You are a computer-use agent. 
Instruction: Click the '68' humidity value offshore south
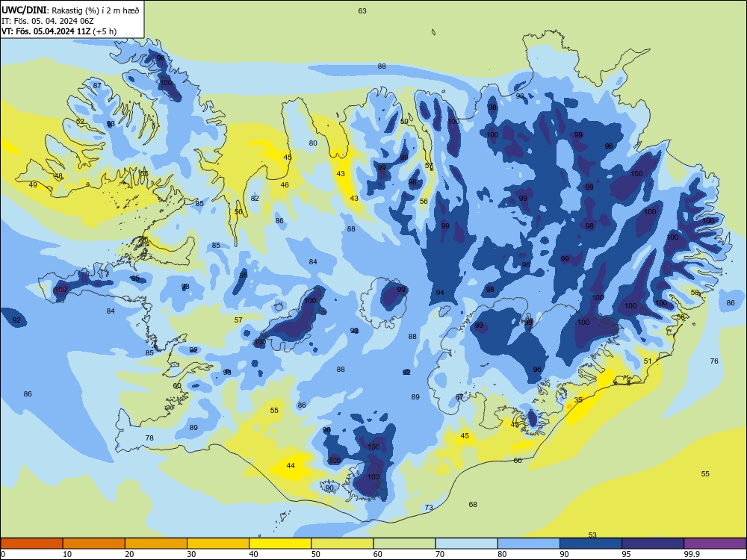tap(473, 504)
